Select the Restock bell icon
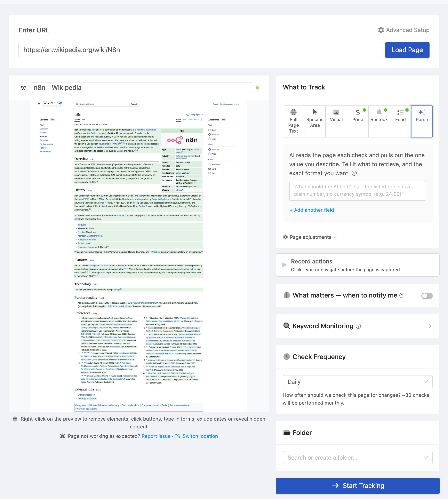This screenshot has width=448, height=499. 379,112
